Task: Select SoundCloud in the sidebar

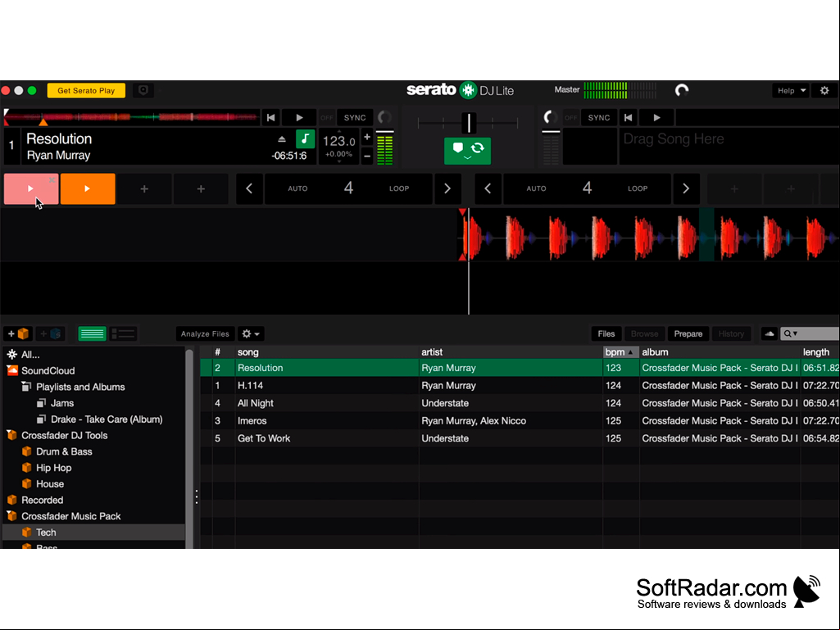Action: coord(48,371)
